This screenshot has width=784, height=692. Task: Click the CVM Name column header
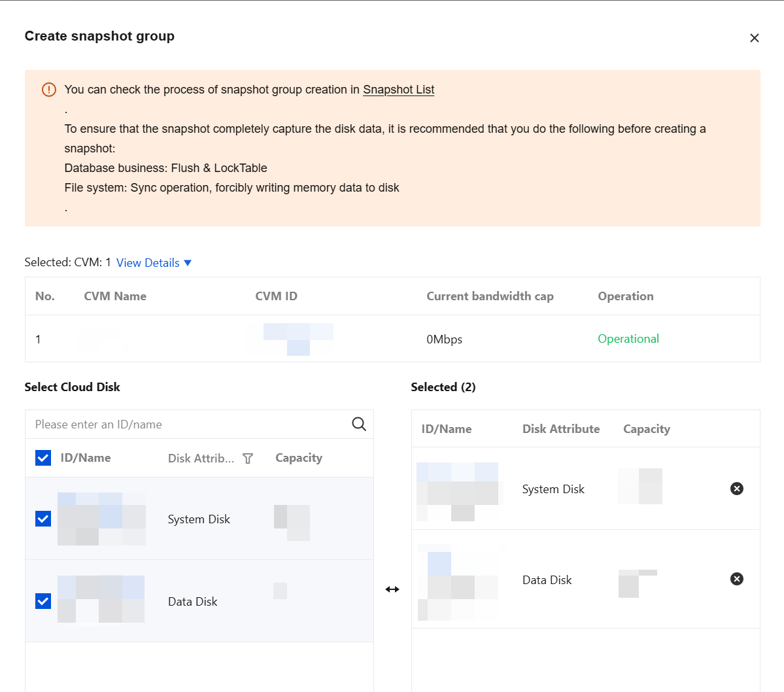coord(115,296)
